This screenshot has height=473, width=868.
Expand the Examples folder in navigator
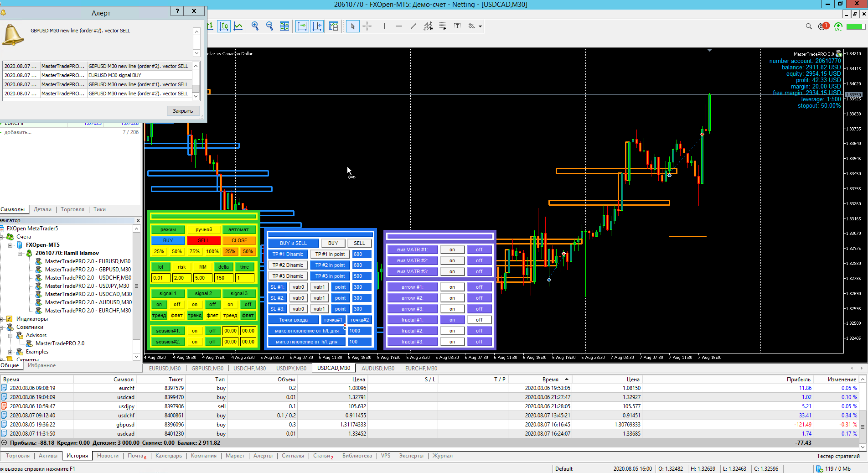click(10, 352)
